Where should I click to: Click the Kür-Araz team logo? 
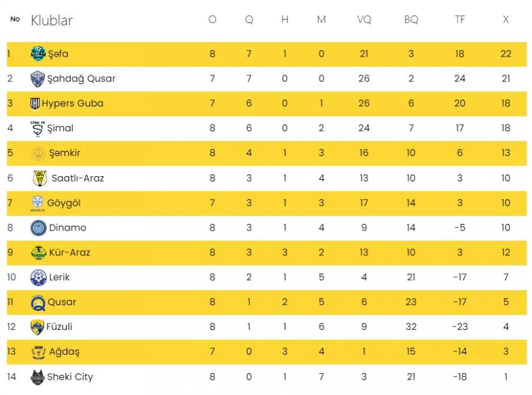tap(38, 252)
